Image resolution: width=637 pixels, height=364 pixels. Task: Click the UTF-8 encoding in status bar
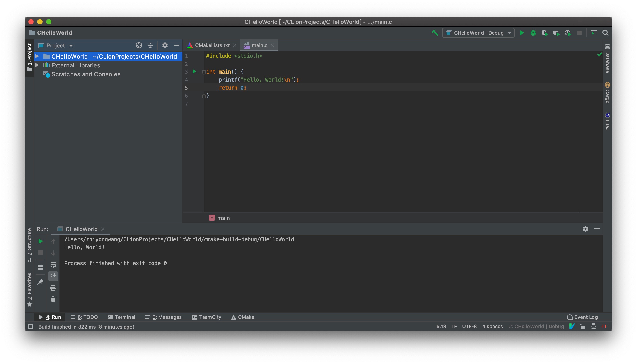point(469,327)
